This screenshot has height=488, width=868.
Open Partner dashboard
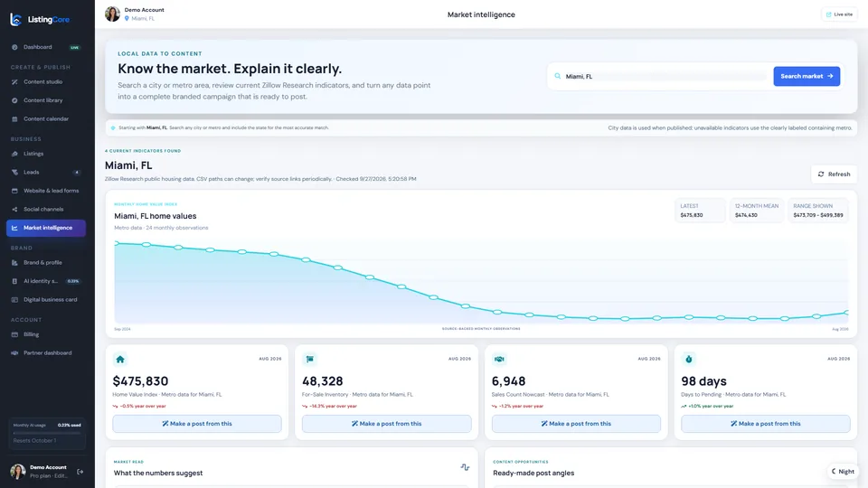(x=46, y=353)
